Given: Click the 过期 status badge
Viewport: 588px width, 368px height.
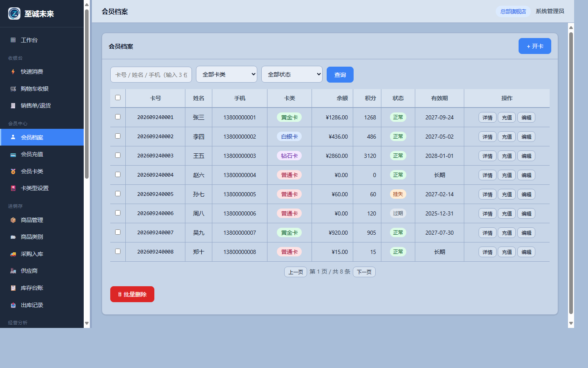Looking at the screenshot, I should (398, 213).
